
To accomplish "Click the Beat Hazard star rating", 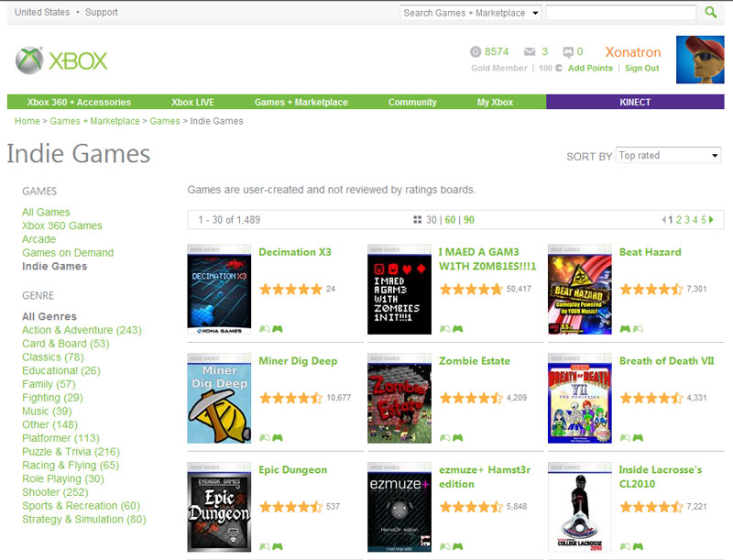I will (651, 289).
